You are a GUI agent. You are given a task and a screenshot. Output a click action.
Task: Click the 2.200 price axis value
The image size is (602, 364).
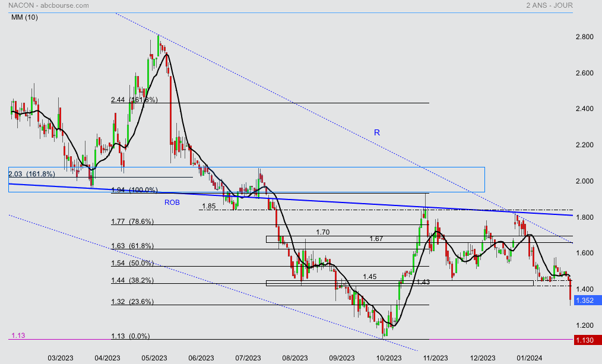584,145
